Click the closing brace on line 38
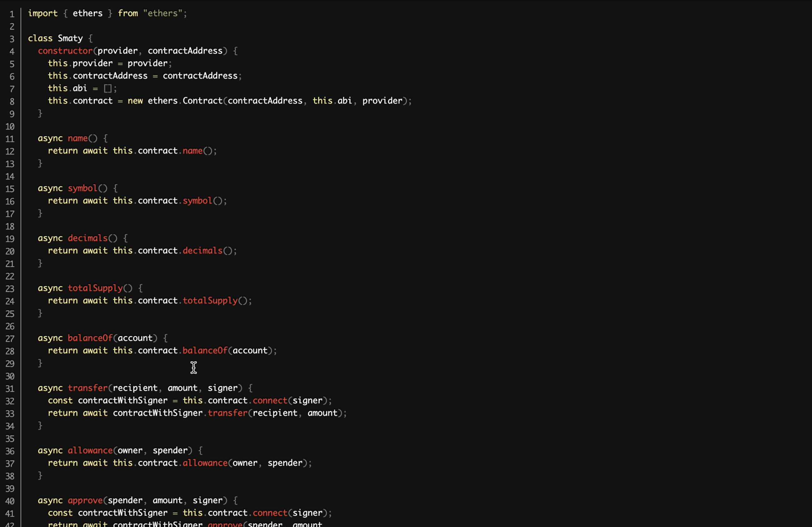Viewport: 812px width, 527px height. [40, 475]
